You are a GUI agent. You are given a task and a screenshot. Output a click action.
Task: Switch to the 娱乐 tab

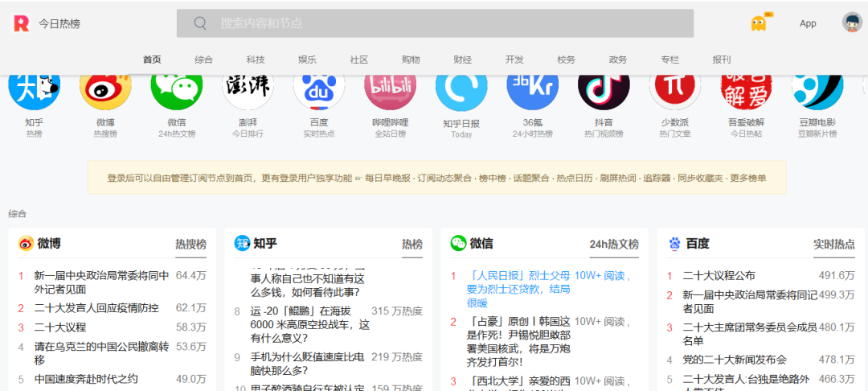coord(307,60)
